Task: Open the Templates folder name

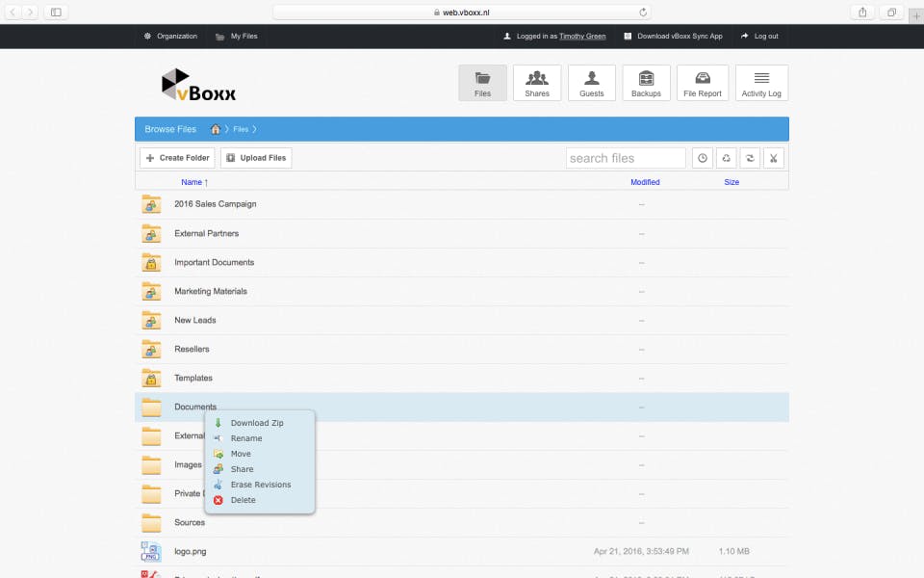Action: pyautogui.click(x=193, y=378)
